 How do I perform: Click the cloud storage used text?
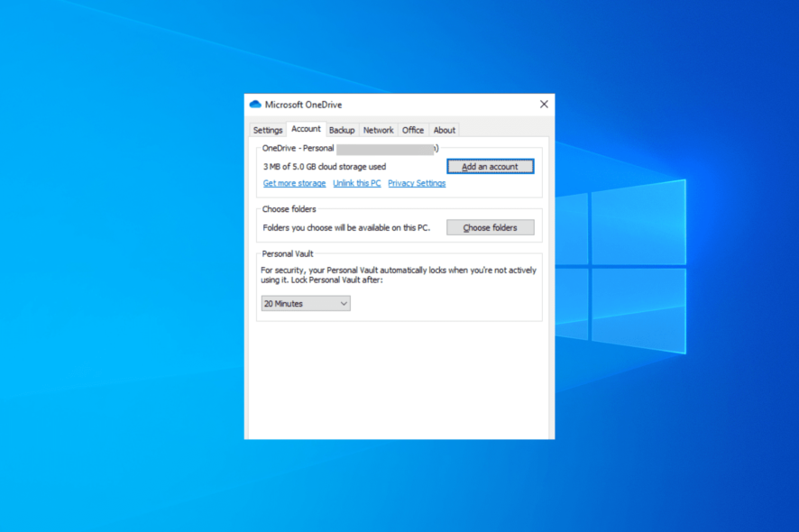click(325, 167)
